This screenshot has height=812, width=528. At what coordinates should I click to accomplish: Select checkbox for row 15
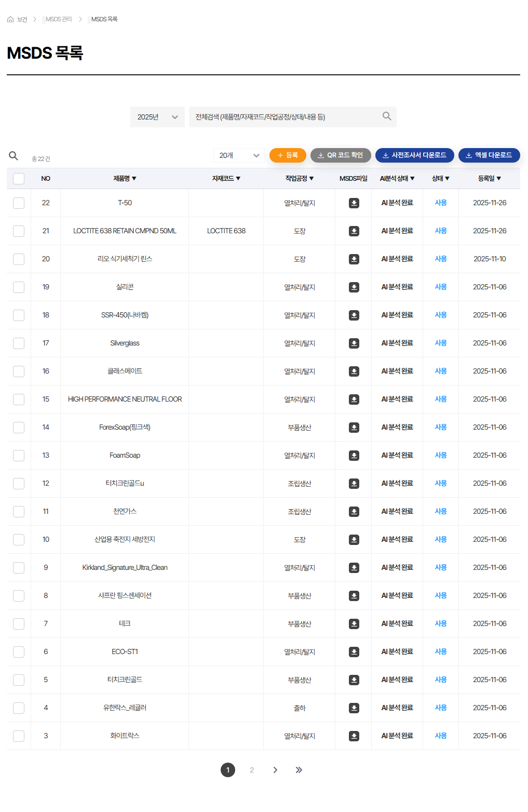pos(19,400)
